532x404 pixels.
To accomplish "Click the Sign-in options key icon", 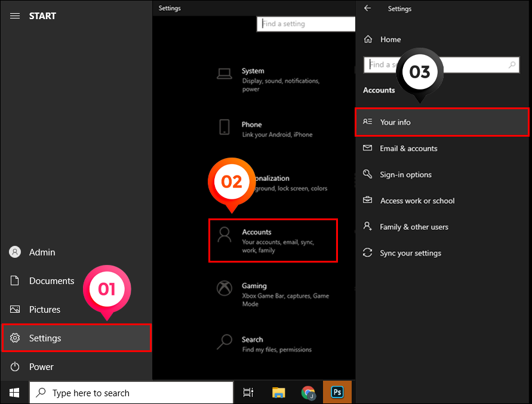I will [367, 174].
